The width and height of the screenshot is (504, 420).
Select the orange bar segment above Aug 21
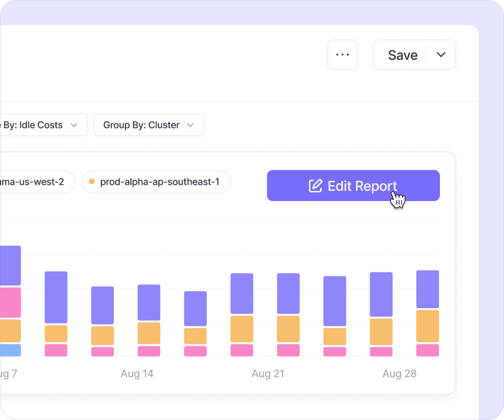(x=288, y=329)
